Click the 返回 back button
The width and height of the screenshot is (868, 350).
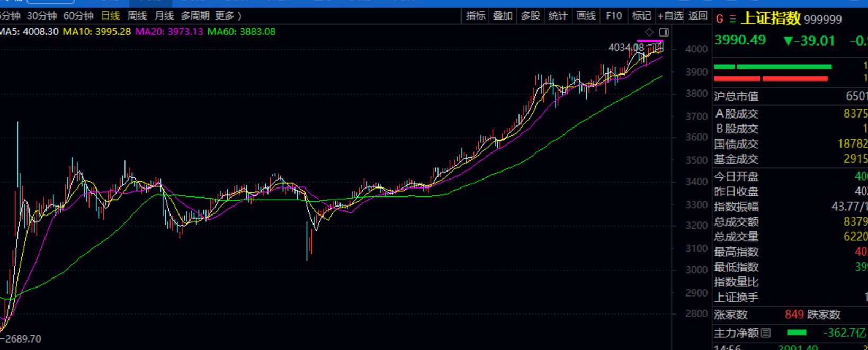[x=698, y=16]
